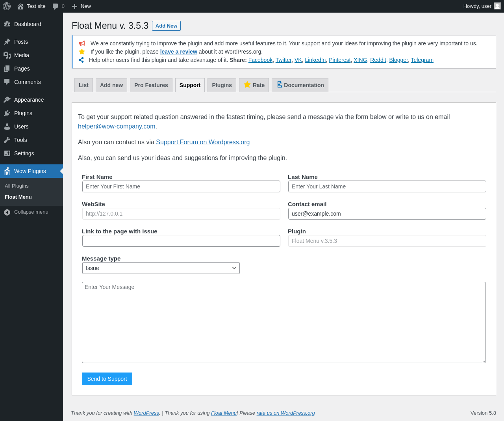Share the plugin on Pinterest

[339, 60]
